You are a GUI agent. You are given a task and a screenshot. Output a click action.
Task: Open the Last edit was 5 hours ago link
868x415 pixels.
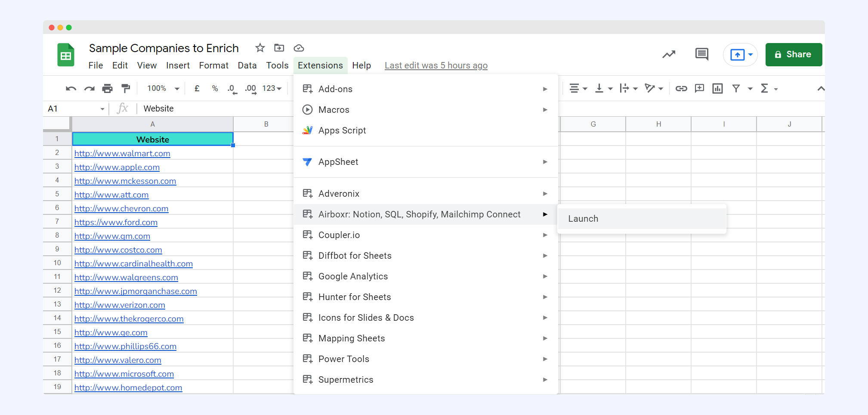436,65
